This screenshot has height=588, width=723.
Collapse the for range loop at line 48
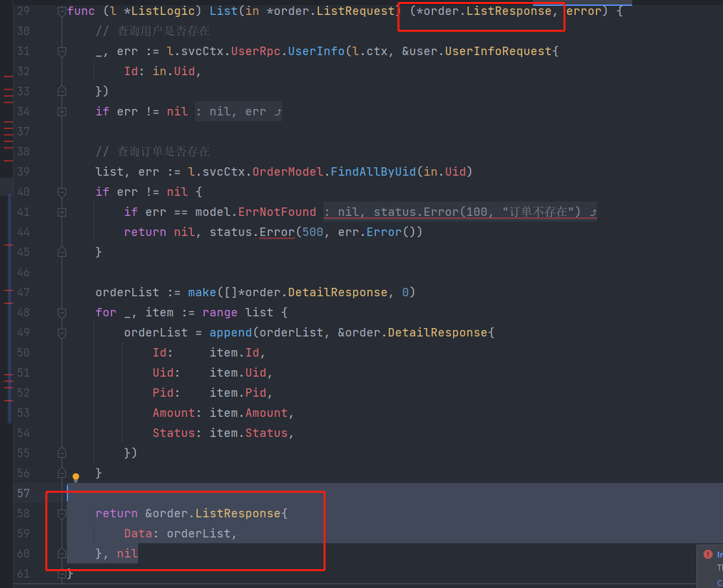coord(62,312)
